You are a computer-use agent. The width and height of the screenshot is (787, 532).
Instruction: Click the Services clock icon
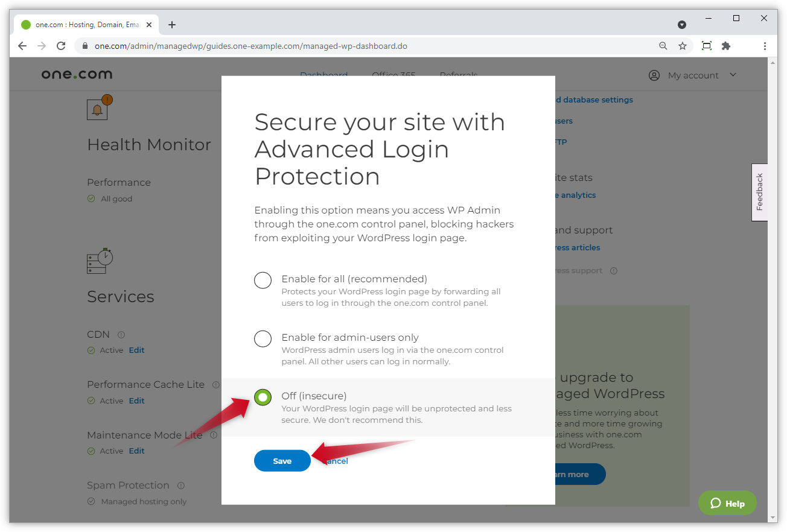click(99, 261)
